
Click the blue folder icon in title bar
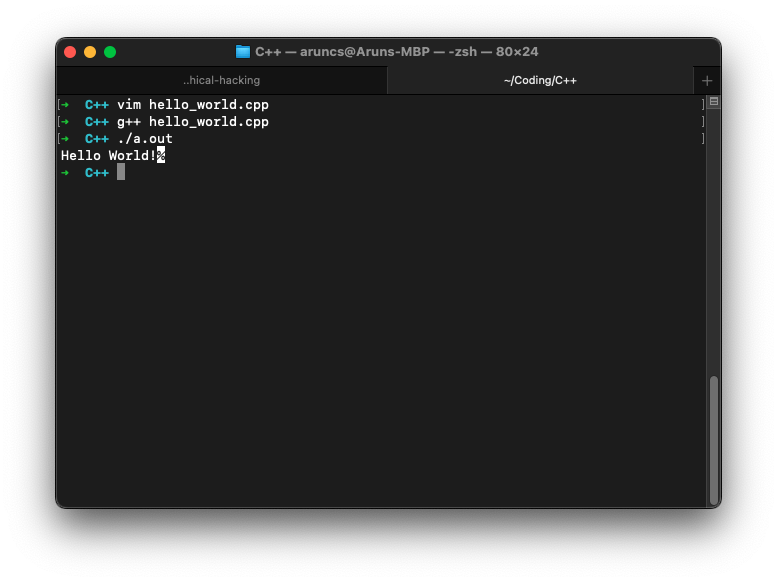(x=243, y=52)
